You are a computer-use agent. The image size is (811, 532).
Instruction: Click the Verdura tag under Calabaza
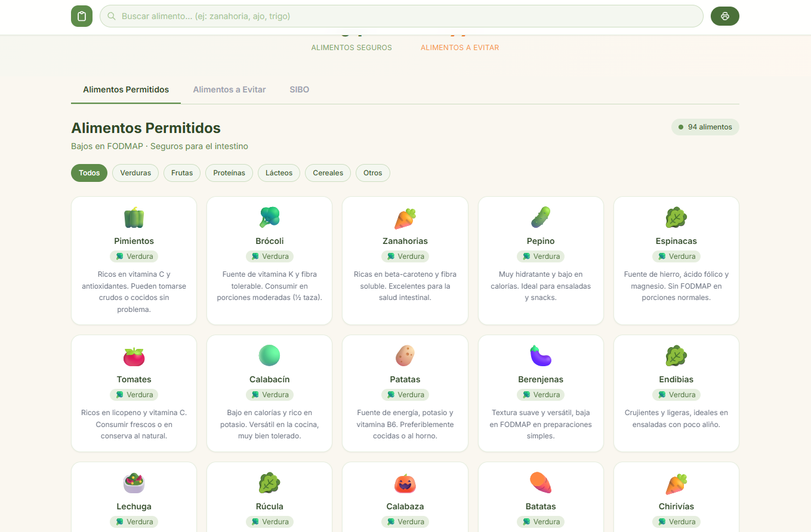point(405,522)
